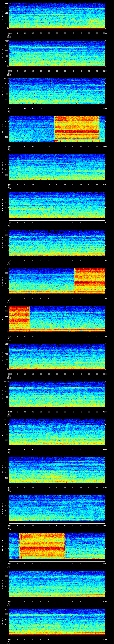Click the Frequency (Hz) axis label of the 8:29 panel
114x644 pixels.
pyautogui.click(x=3, y=16)
